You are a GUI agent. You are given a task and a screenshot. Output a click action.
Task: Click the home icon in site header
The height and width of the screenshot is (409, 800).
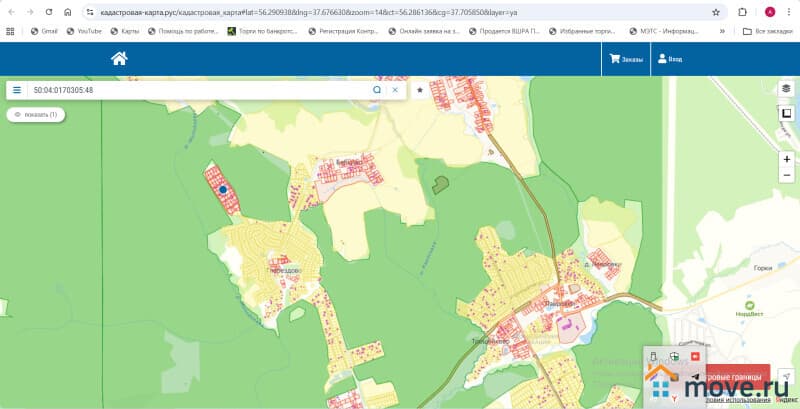tap(119, 59)
